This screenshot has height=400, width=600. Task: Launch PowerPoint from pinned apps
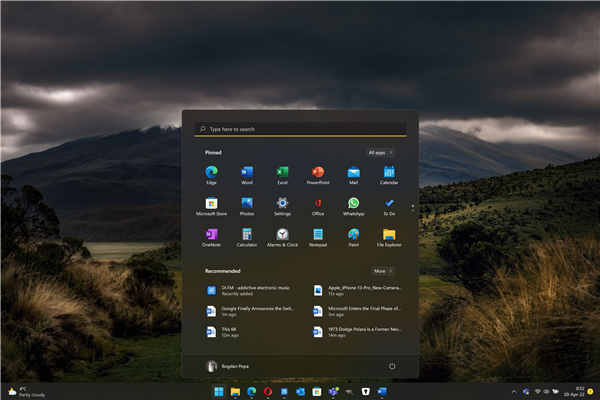[x=318, y=173]
